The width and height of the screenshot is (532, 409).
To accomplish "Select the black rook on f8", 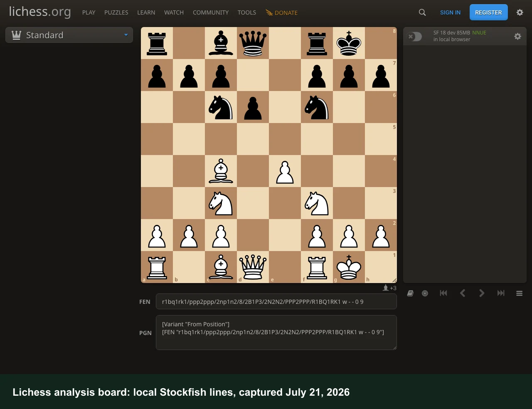I will (x=317, y=43).
